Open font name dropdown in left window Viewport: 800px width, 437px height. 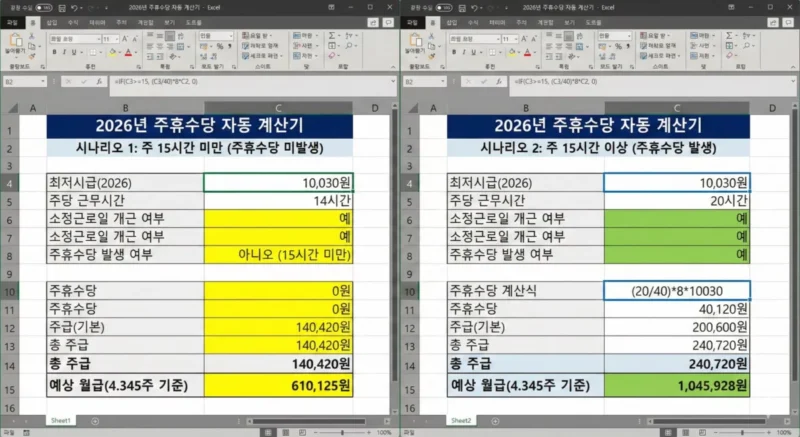tap(98, 39)
